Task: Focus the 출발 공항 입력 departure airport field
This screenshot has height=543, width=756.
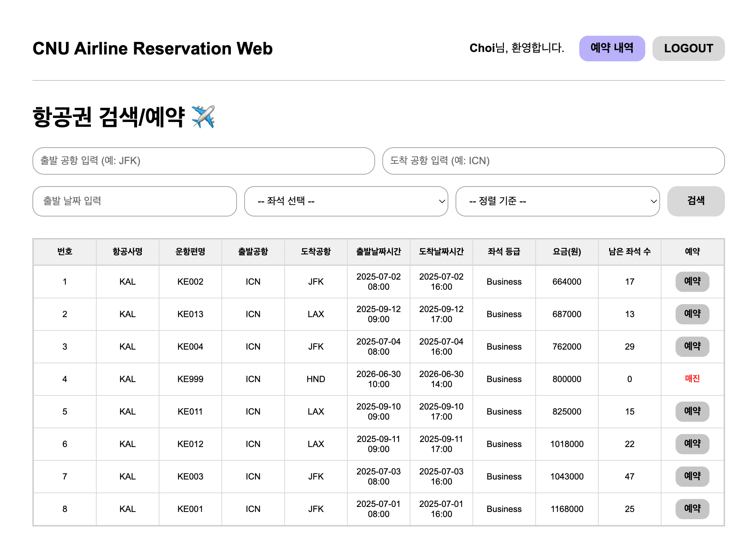Action: click(x=203, y=161)
